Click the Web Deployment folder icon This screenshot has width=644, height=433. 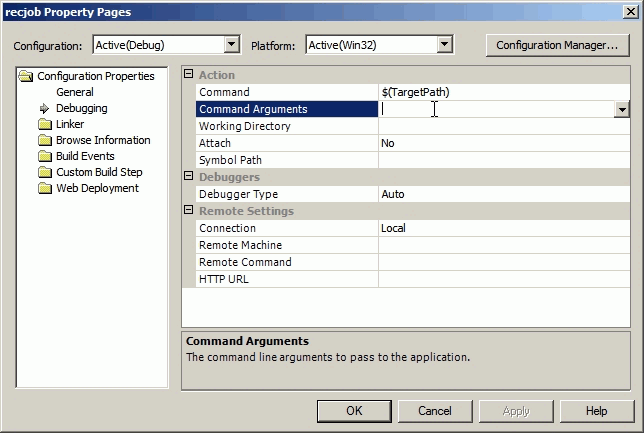[x=45, y=188]
